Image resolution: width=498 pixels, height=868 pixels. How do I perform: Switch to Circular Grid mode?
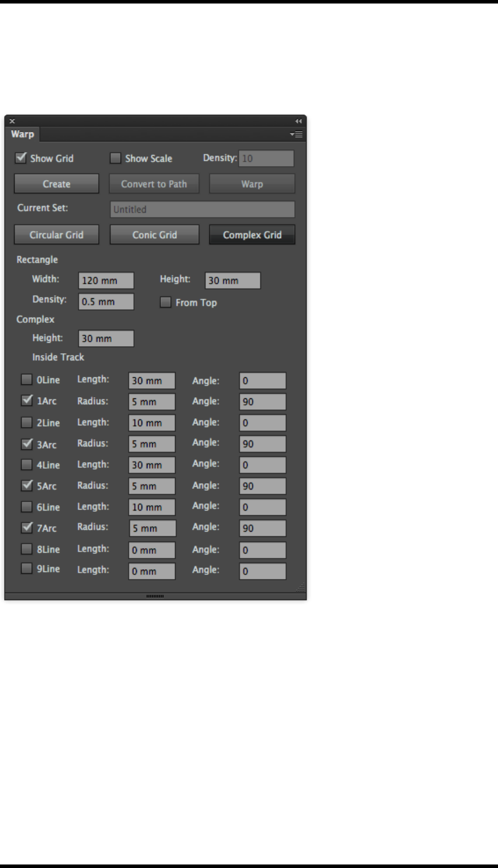pyautogui.click(x=57, y=235)
